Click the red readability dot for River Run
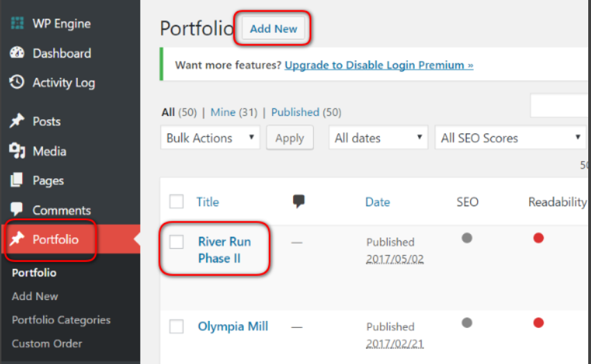591x364 pixels. [539, 238]
